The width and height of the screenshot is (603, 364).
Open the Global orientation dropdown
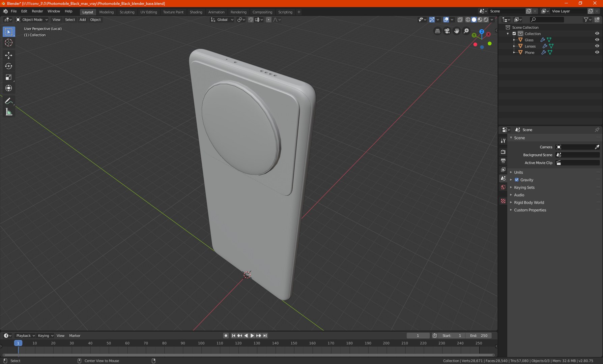[222, 20]
